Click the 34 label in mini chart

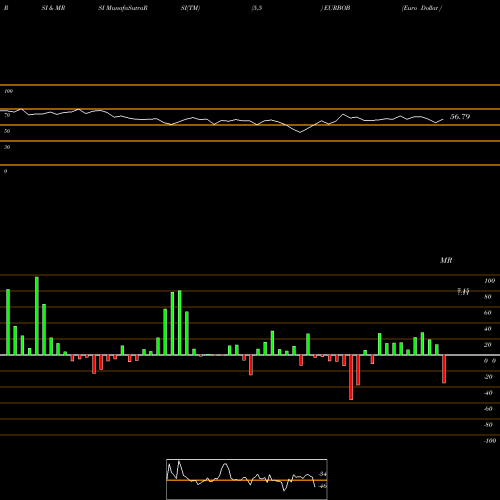click(323, 474)
